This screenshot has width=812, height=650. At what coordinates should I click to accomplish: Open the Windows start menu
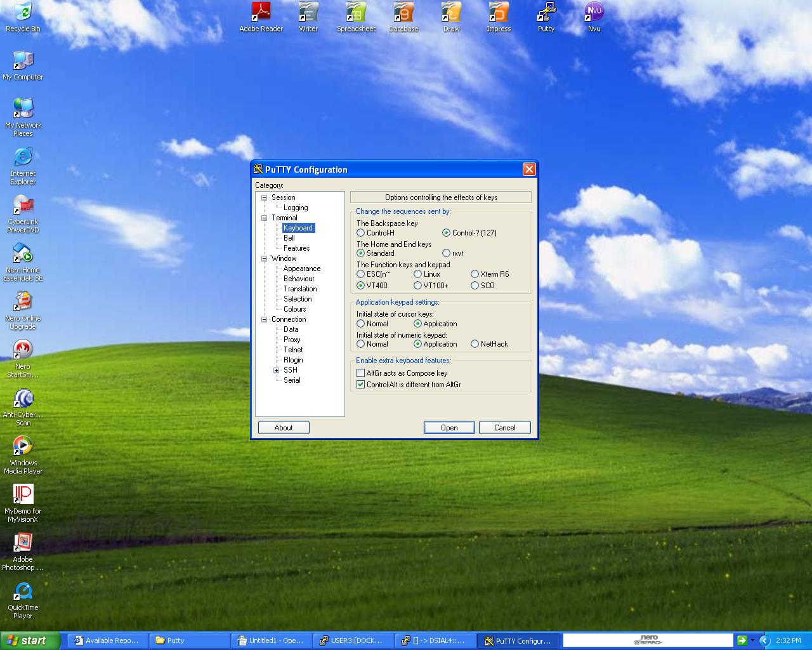point(30,640)
